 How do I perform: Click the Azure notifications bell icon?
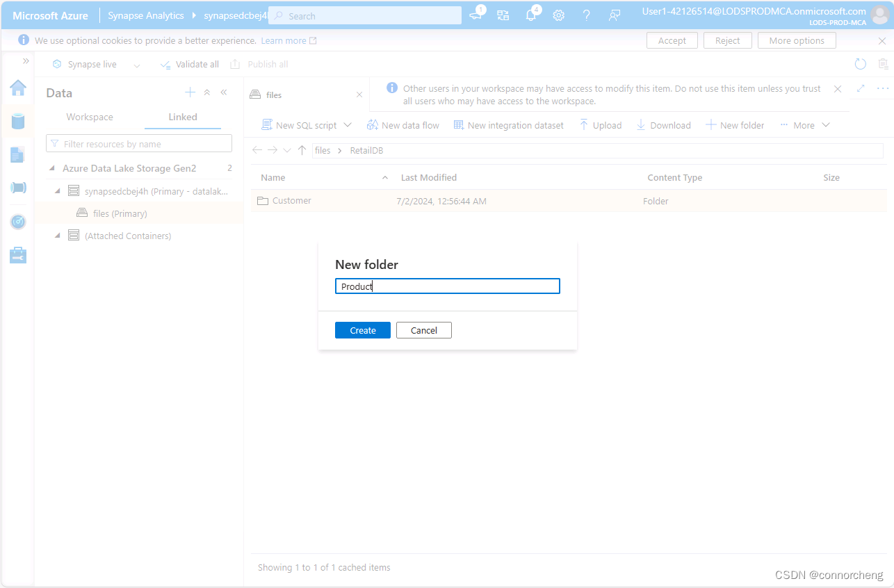[x=531, y=15]
